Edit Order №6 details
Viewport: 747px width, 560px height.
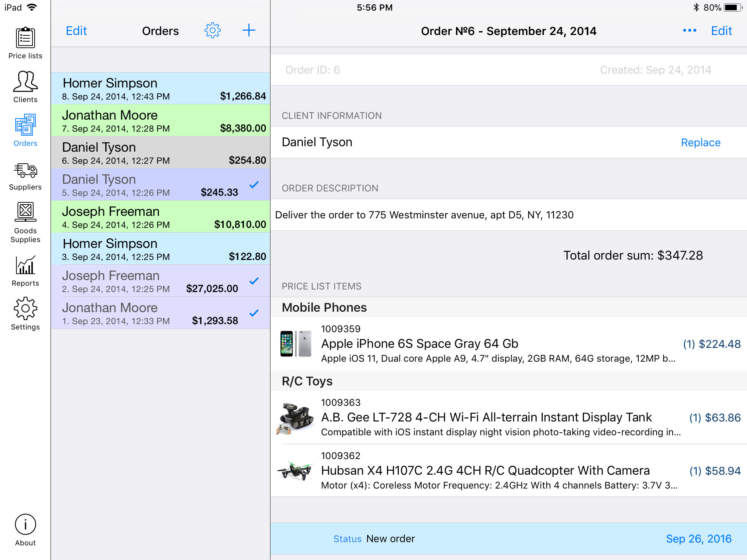721,31
